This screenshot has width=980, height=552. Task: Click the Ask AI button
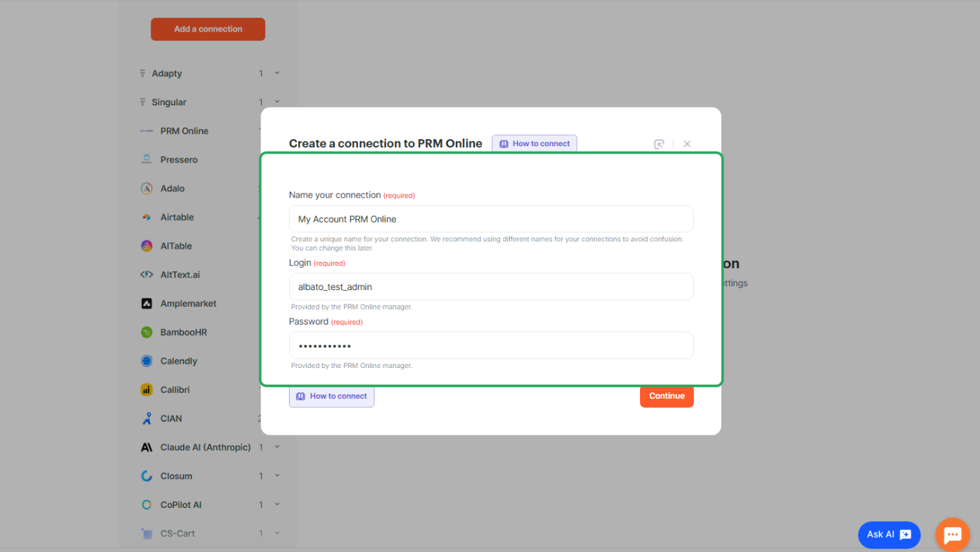pos(888,535)
